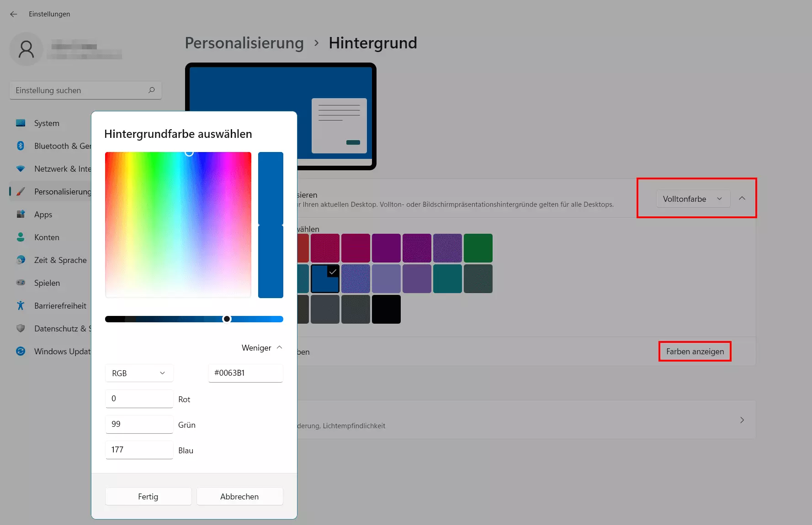The height and width of the screenshot is (525, 812).
Task: Select the checked blue color swatch
Action: point(325,278)
